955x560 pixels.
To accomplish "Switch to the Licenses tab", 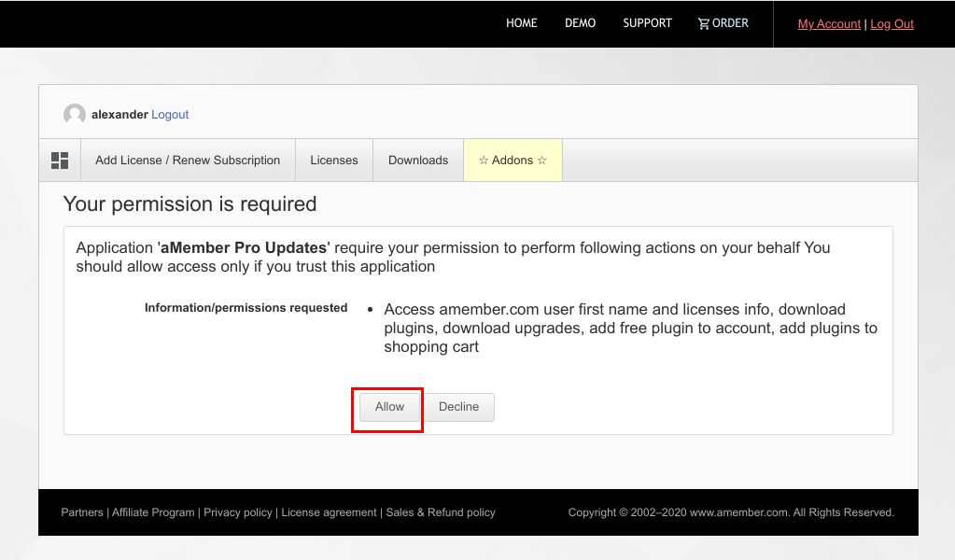I will click(x=334, y=161).
